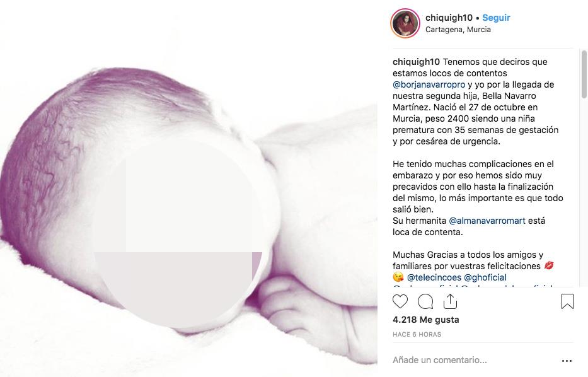Share the post using the upload arrow icon

coord(450,301)
